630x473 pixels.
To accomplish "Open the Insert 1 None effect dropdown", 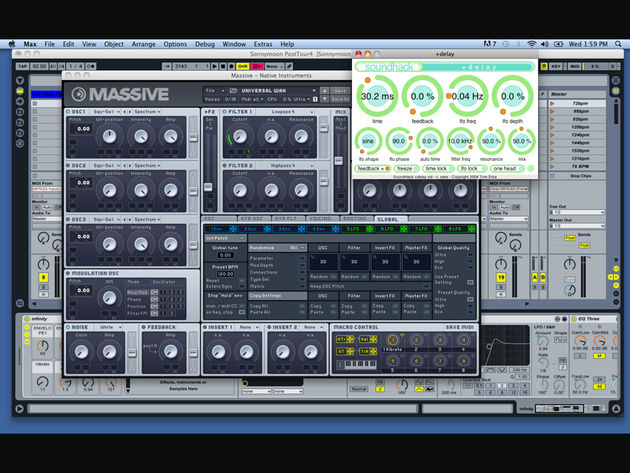I will tap(249, 327).
